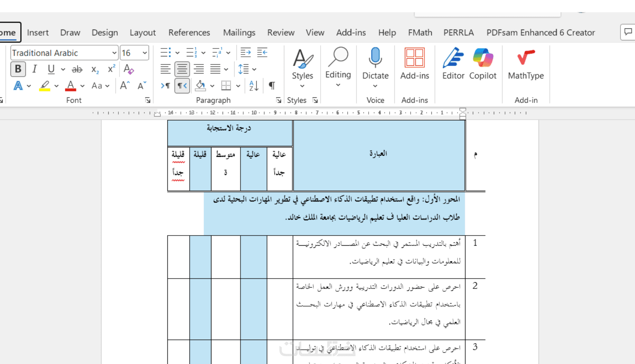Apply shading with paint bucket

pos(201,86)
